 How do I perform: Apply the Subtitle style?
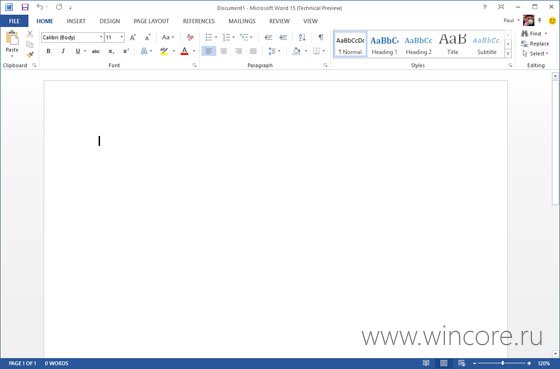pos(487,45)
